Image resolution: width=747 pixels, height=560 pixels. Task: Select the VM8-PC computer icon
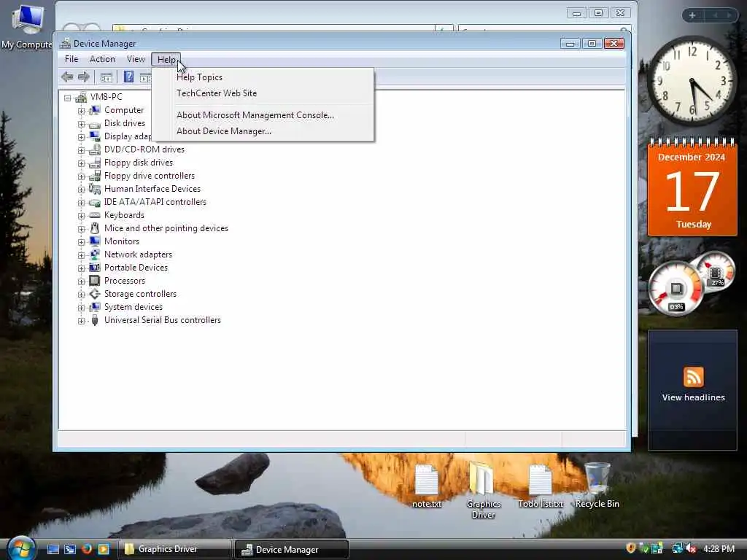coord(81,97)
